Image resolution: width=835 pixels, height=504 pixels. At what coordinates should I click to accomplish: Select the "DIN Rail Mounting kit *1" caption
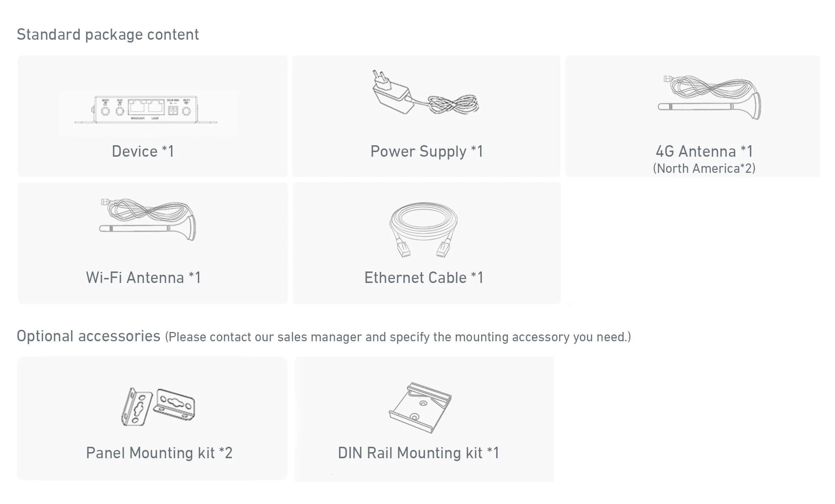tap(419, 453)
